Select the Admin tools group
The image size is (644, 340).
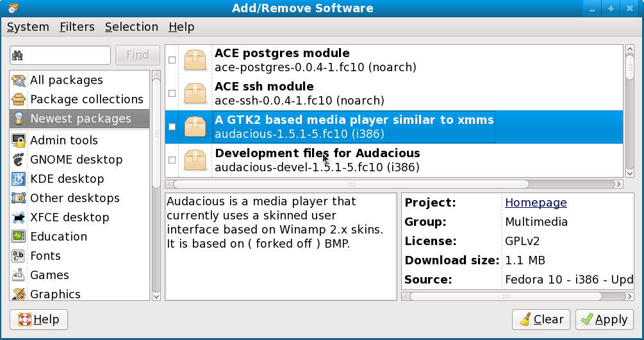[79, 140]
